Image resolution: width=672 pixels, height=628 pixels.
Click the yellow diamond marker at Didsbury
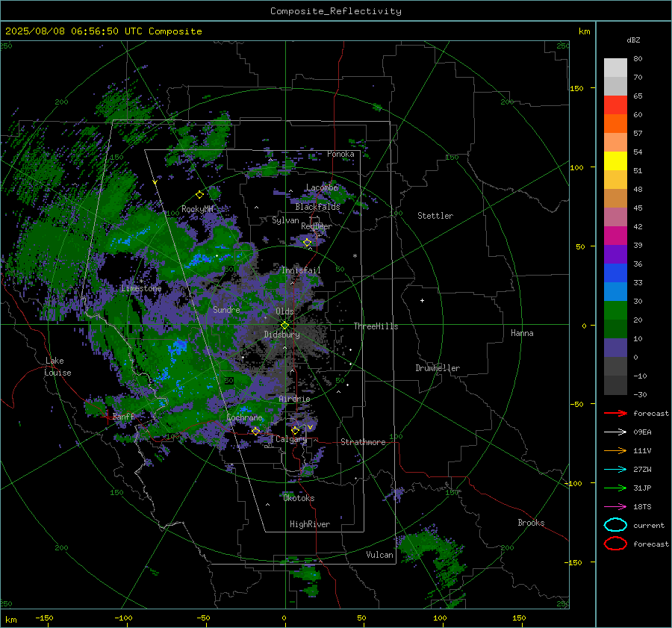[x=284, y=326]
